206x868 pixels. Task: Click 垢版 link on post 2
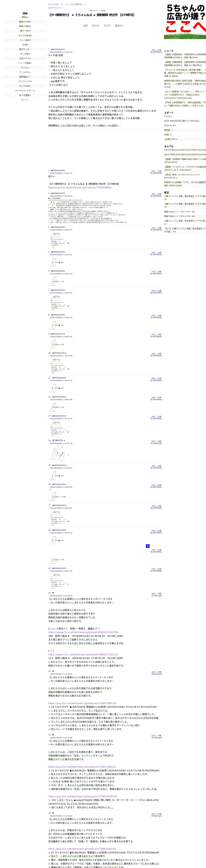[x=153, y=171]
